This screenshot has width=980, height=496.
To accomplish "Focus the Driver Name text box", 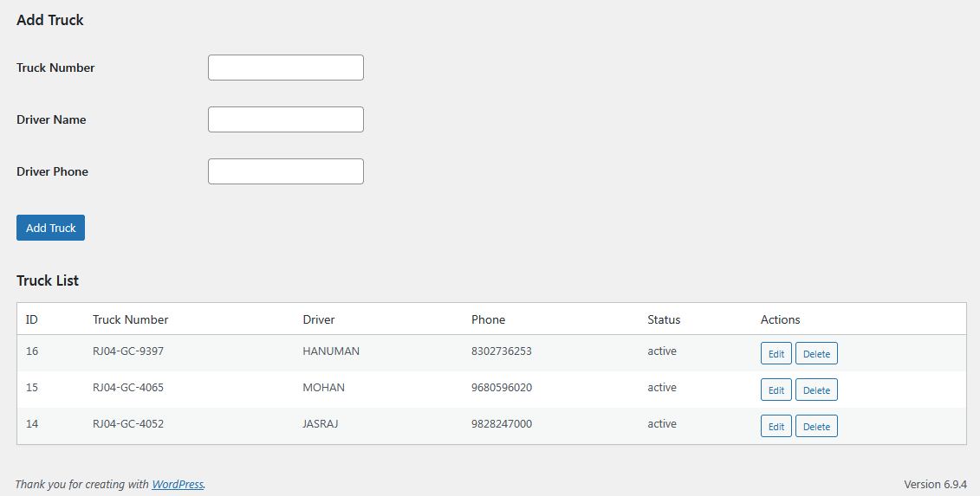I will 285,119.
